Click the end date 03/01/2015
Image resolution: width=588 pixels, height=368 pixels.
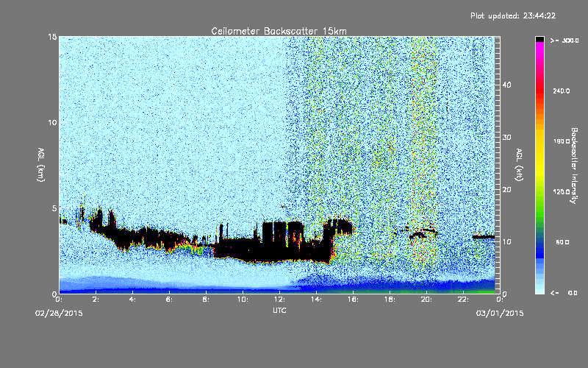(x=500, y=314)
